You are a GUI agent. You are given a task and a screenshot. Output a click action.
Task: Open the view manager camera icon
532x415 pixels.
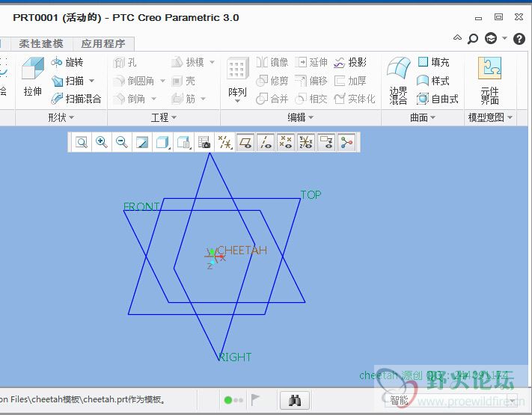coord(204,142)
